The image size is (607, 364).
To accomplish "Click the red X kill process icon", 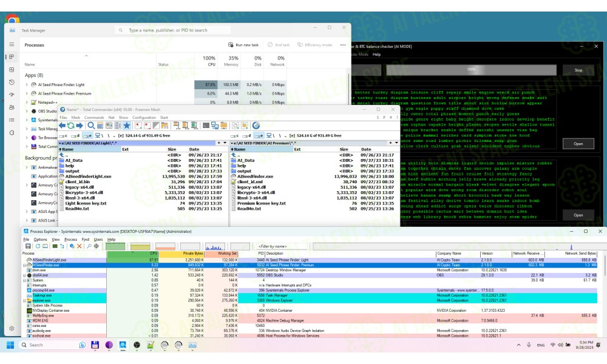I will pos(80,246).
